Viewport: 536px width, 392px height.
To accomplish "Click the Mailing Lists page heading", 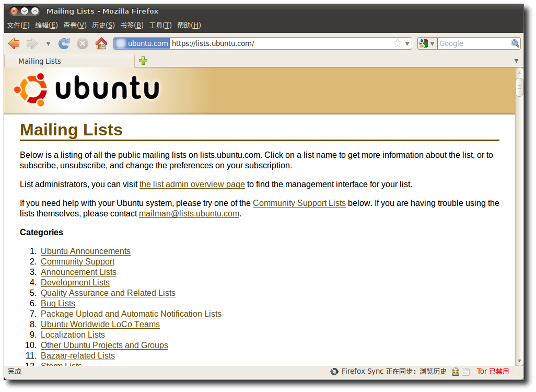I will tap(71, 130).
